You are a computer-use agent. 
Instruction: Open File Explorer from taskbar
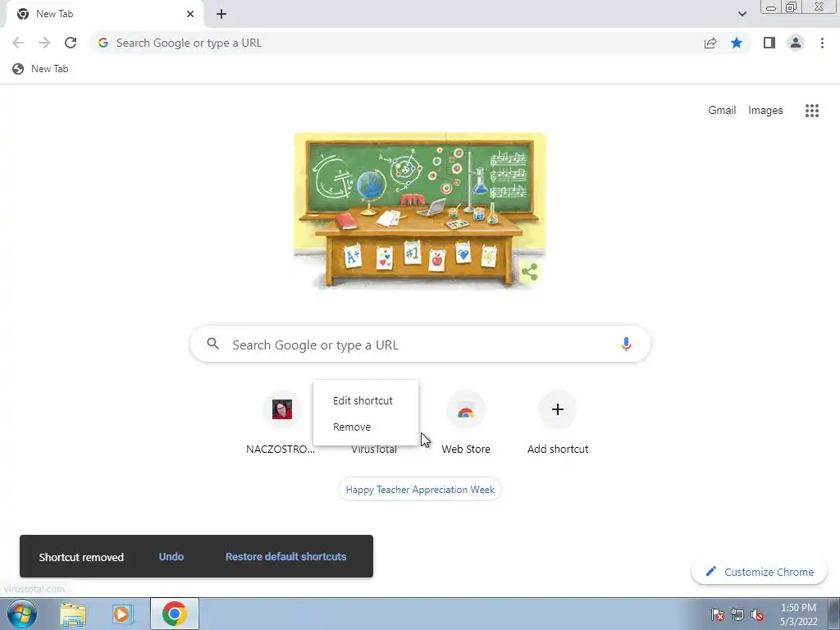point(73,614)
